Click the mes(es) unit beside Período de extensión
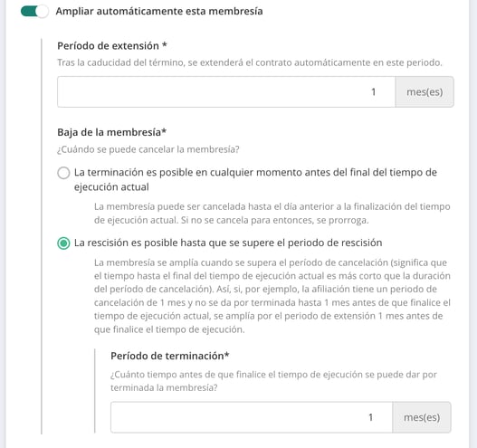 click(425, 91)
